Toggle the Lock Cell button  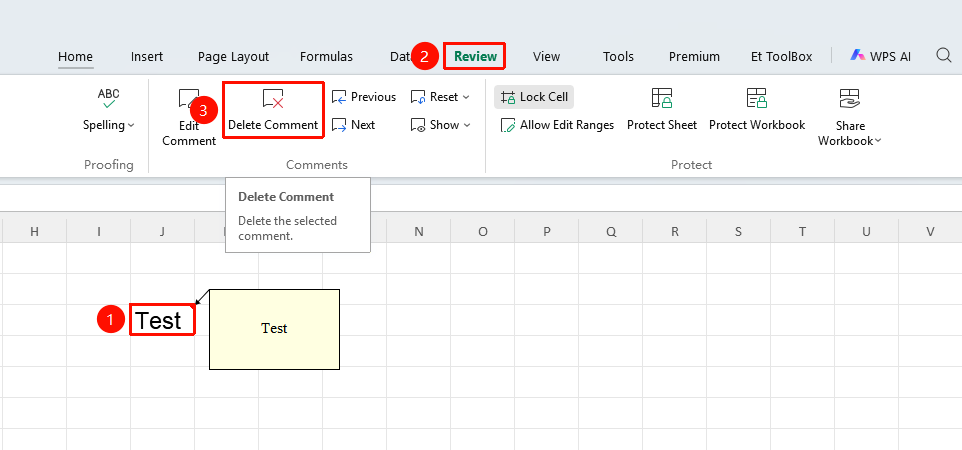534,97
